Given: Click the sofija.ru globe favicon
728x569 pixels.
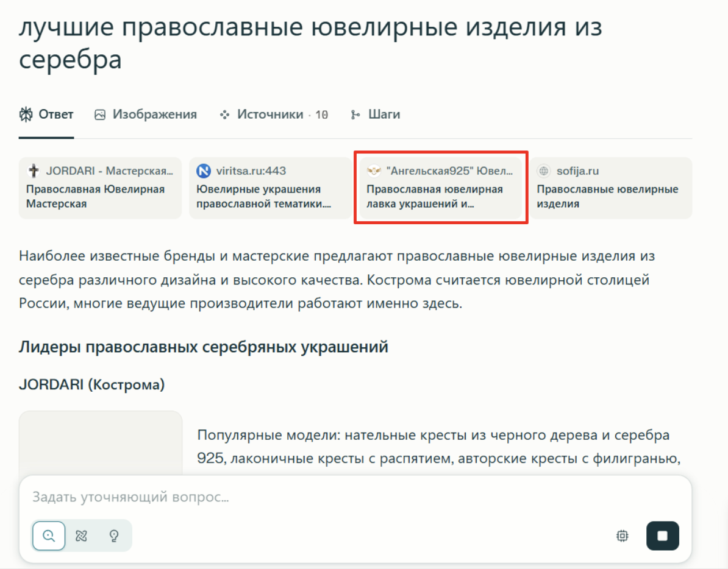Looking at the screenshot, I should (x=544, y=171).
